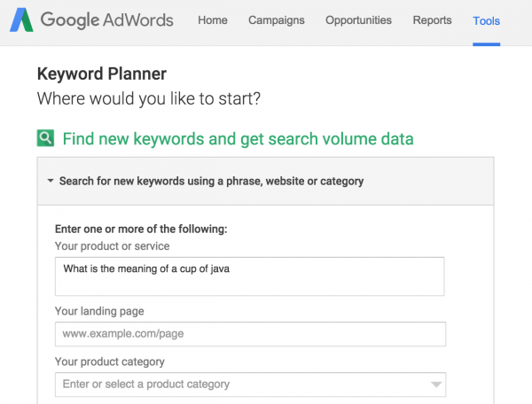Select the Tools tab
The image size is (532, 404).
tap(487, 21)
